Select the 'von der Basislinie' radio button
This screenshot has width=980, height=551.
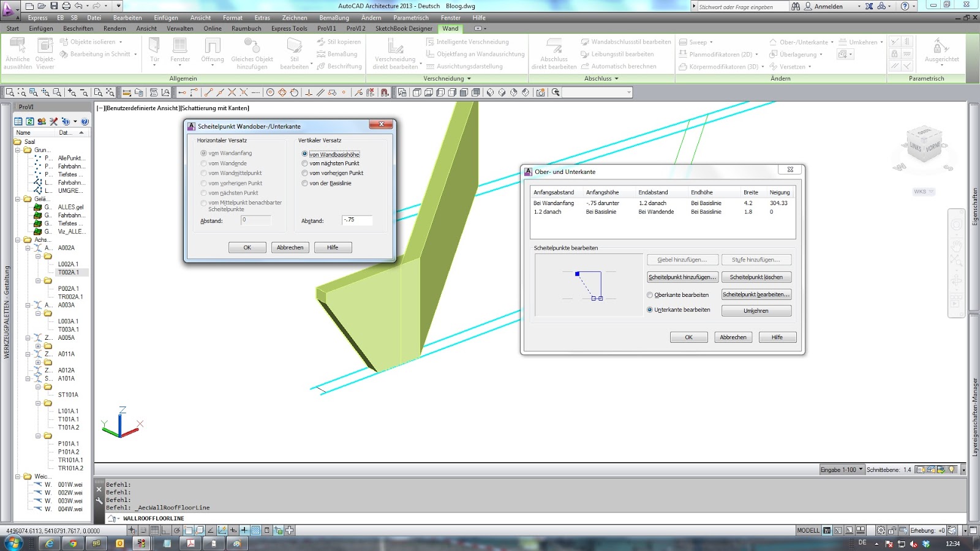point(304,183)
